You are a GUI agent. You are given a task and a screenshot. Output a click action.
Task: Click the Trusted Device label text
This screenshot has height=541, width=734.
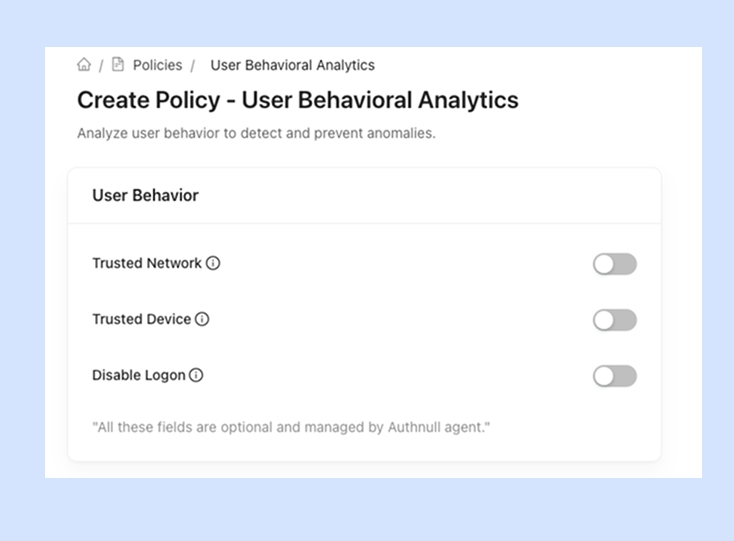pyautogui.click(x=141, y=320)
